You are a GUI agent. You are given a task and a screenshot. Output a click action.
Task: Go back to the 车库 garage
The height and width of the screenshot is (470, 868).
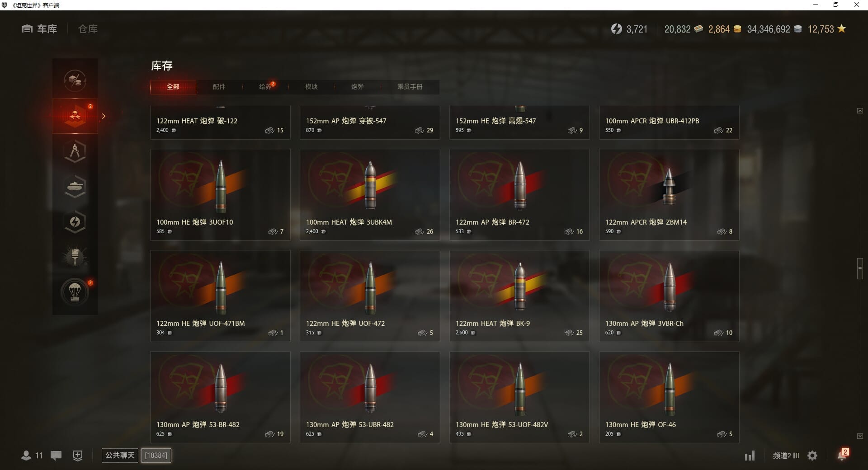[x=39, y=29]
